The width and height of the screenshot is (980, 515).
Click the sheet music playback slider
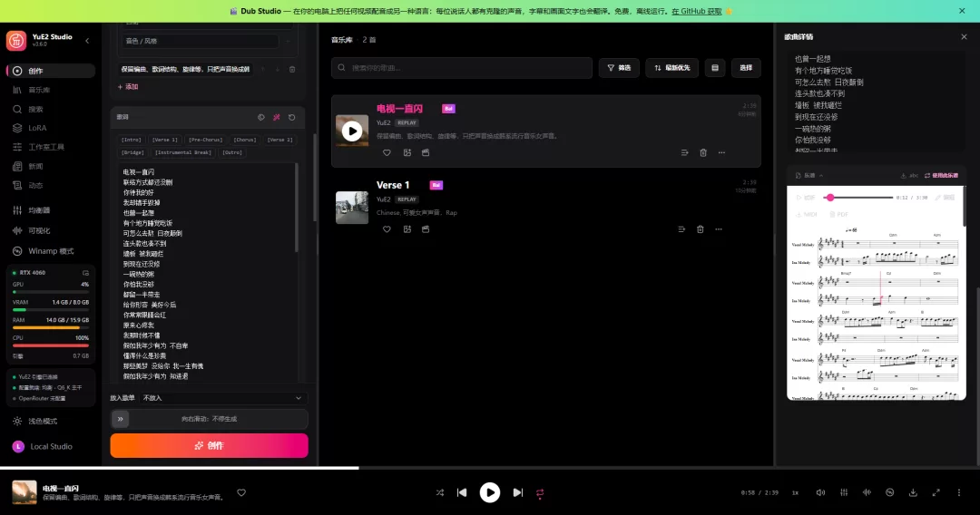pos(858,198)
